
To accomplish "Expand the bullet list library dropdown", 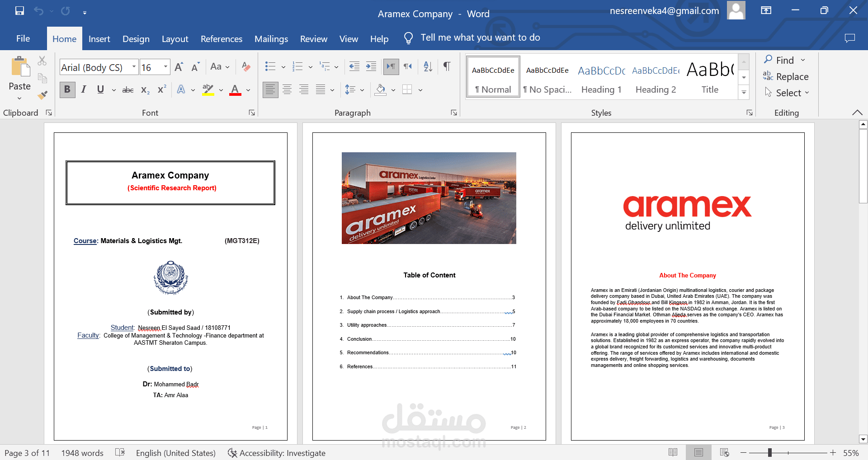I will tap(283, 67).
